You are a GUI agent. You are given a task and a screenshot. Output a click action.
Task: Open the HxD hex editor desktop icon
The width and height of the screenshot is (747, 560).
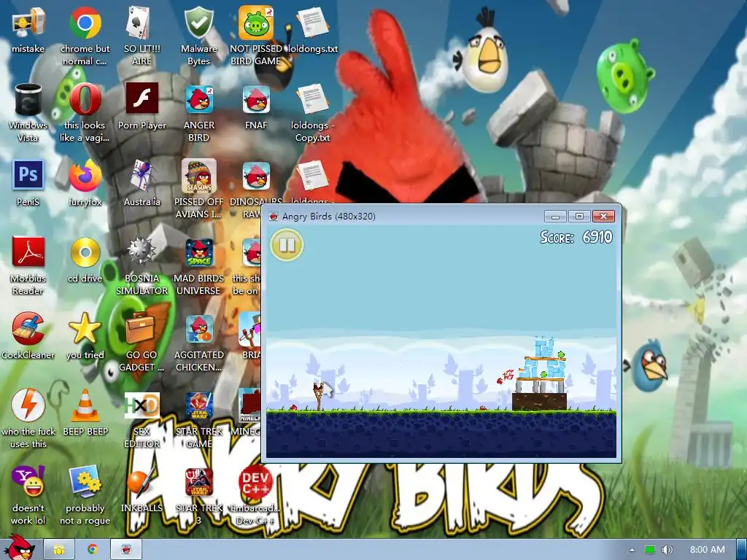pos(142,405)
